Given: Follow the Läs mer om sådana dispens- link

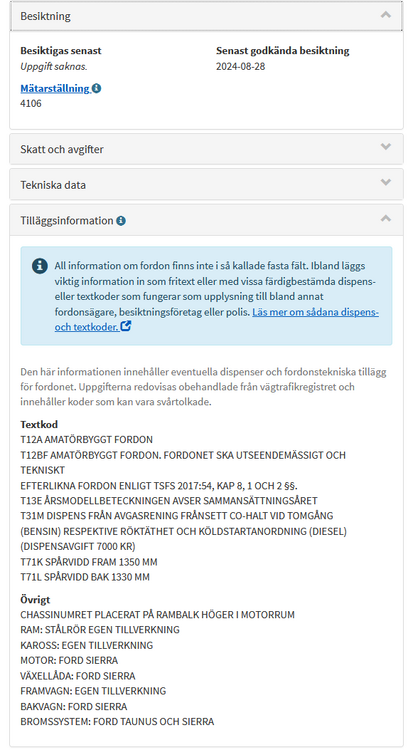Looking at the screenshot, I should (x=316, y=312).
